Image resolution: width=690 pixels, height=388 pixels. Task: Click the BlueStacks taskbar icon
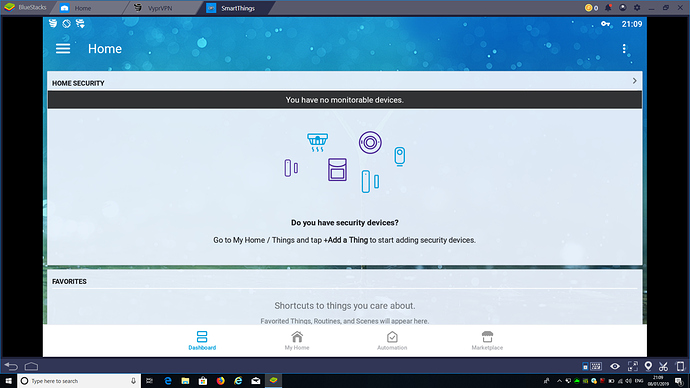(273, 381)
